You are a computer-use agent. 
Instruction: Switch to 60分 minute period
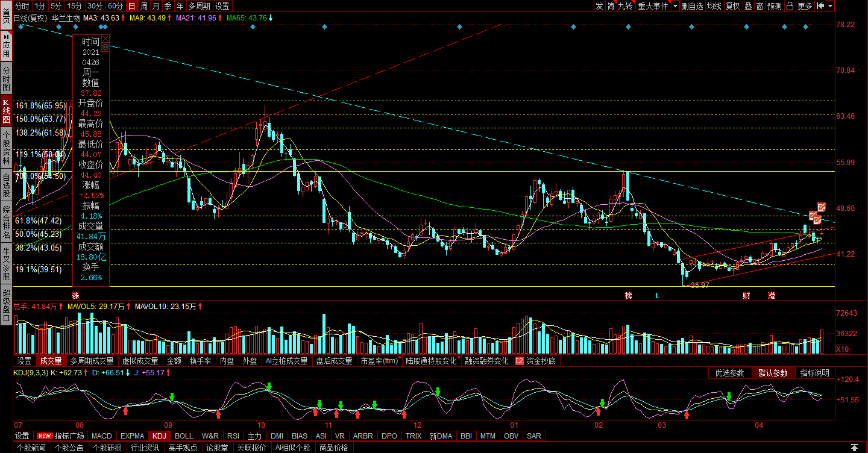tap(116, 6)
